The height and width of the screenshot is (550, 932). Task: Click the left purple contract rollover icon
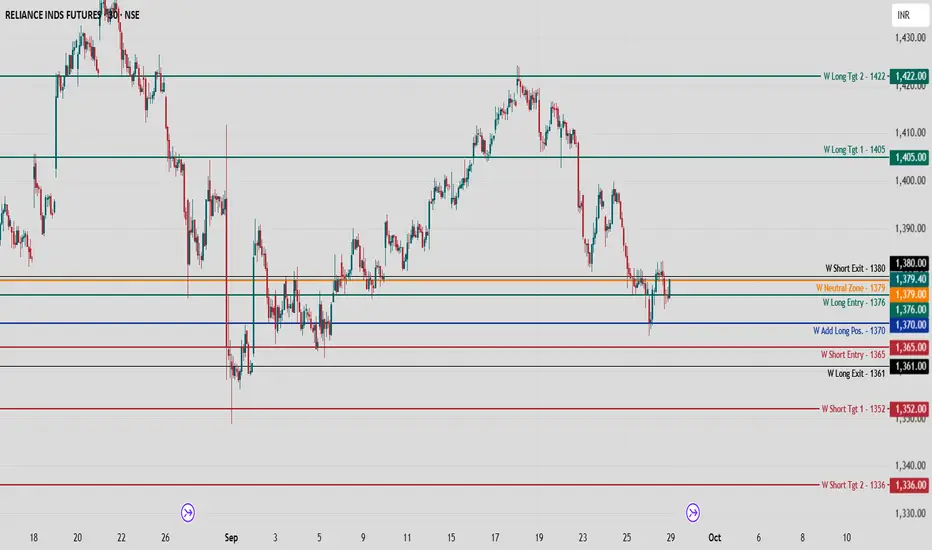(188, 512)
